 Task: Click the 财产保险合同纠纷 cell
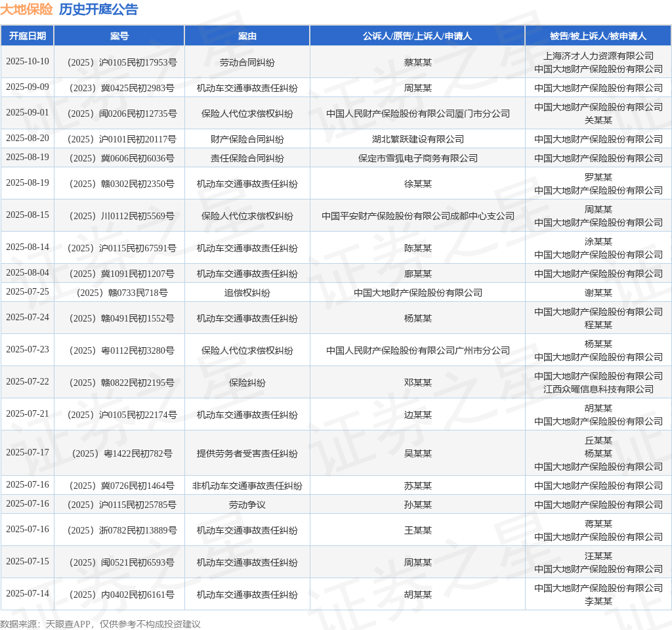pos(247,139)
